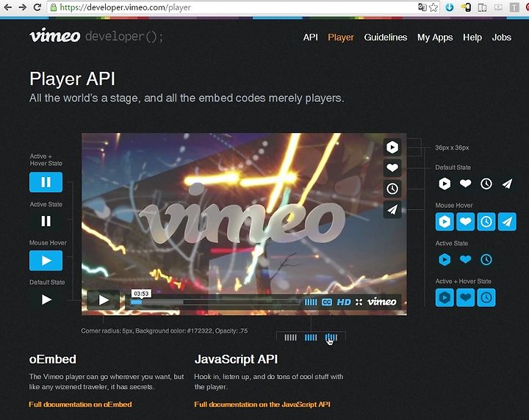Open the API nav item

[310, 37]
